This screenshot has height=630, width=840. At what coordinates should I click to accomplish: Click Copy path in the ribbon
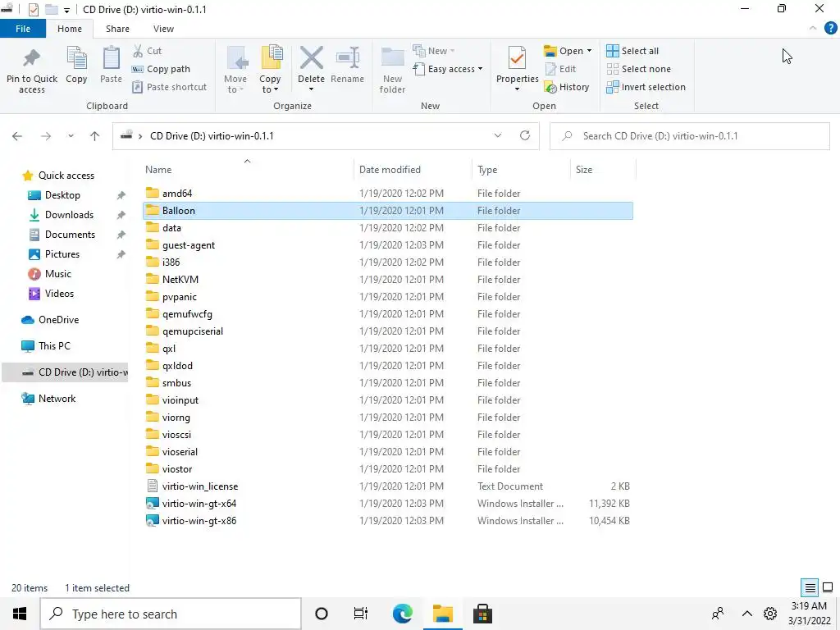[x=161, y=69]
